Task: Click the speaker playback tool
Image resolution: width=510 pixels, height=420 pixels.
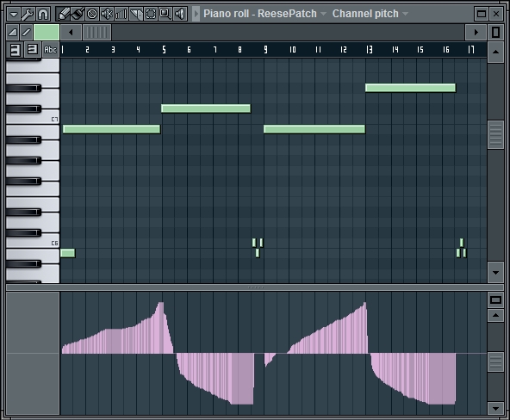Action: coord(180,14)
